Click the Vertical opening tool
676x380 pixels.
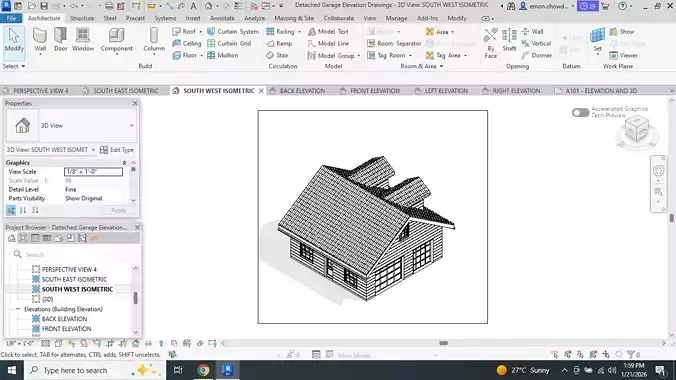pyautogui.click(x=536, y=44)
